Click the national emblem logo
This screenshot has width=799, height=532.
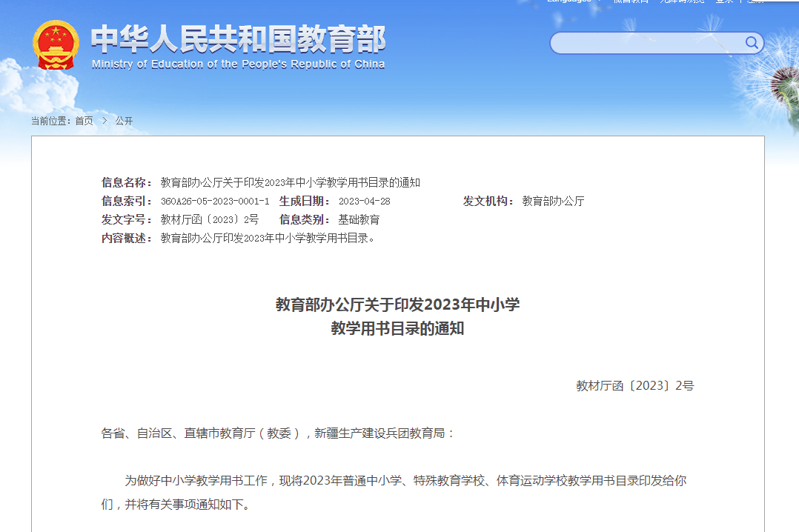pos(56,45)
